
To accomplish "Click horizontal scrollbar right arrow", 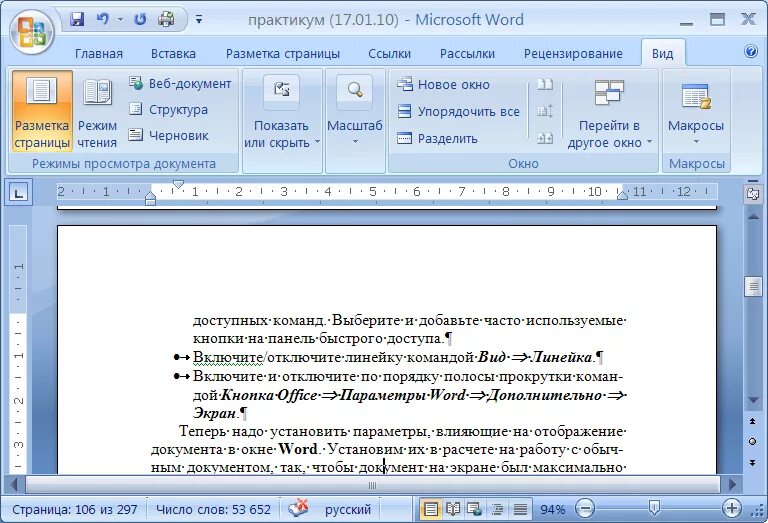I will (732, 485).
